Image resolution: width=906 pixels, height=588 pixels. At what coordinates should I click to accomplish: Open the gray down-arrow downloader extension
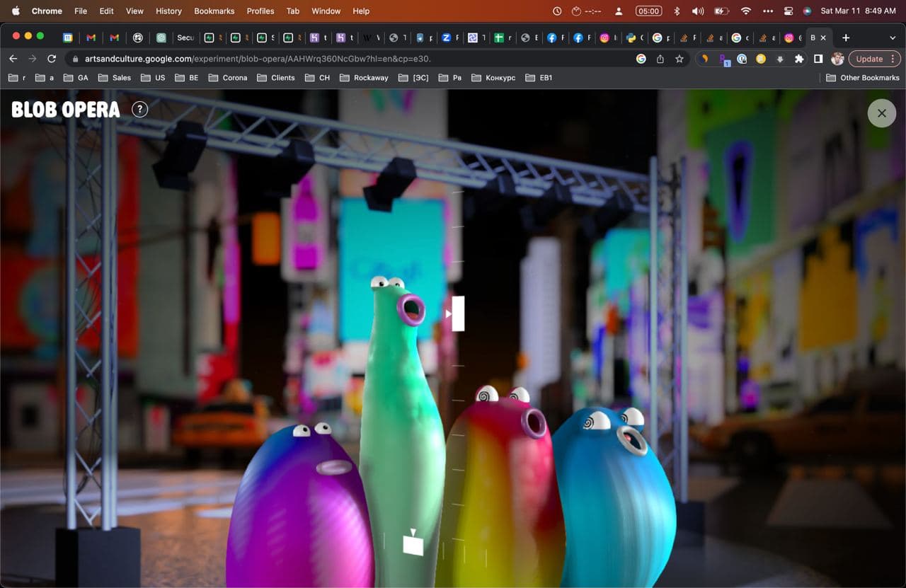(780, 59)
